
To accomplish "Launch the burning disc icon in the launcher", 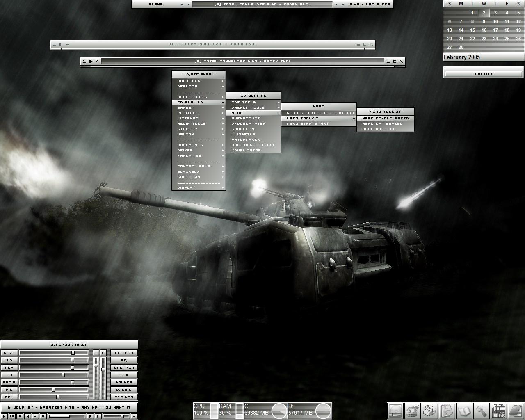I will (413, 411).
